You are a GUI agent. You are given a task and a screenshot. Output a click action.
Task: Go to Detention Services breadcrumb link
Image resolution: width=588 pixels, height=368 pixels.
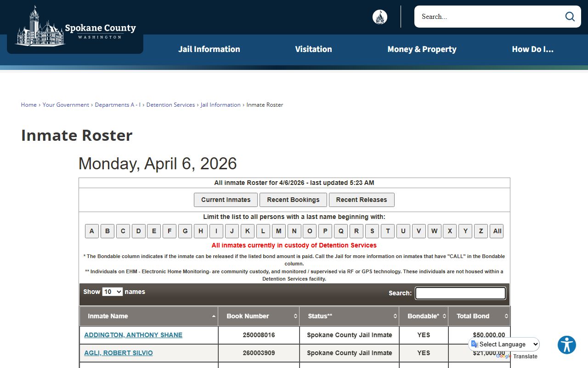tap(170, 105)
